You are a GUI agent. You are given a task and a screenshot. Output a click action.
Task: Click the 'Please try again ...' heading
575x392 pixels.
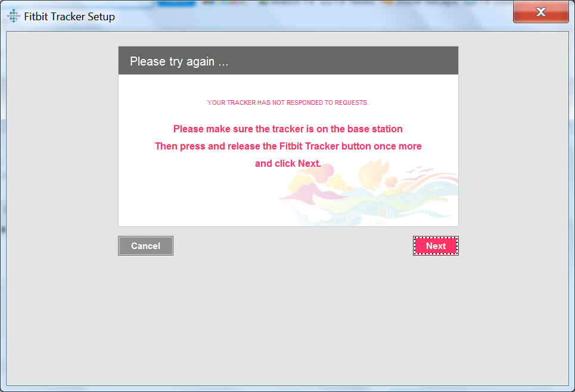(179, 61)
